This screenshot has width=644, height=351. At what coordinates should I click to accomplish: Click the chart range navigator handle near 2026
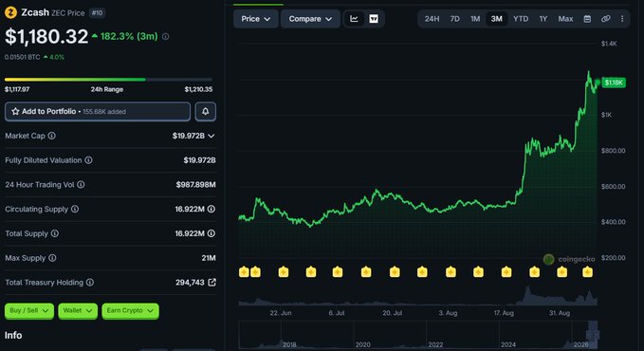click(593, 334)
